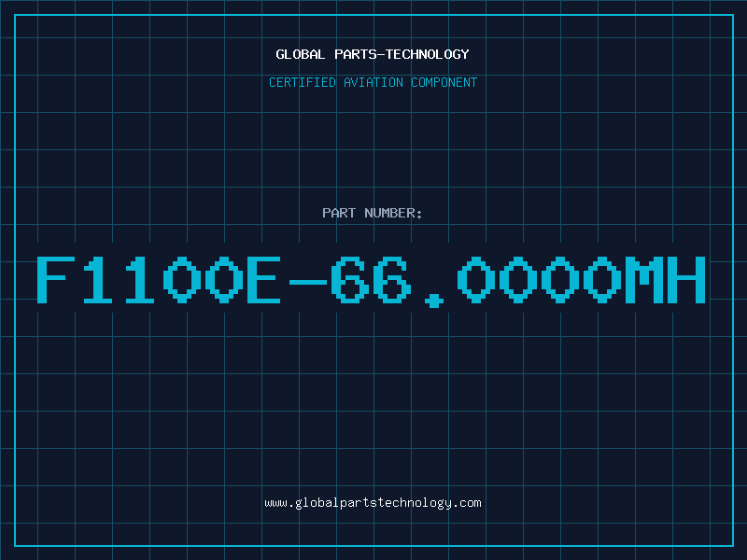Open the www.globalpartstechnology.com link

point(373,503)
